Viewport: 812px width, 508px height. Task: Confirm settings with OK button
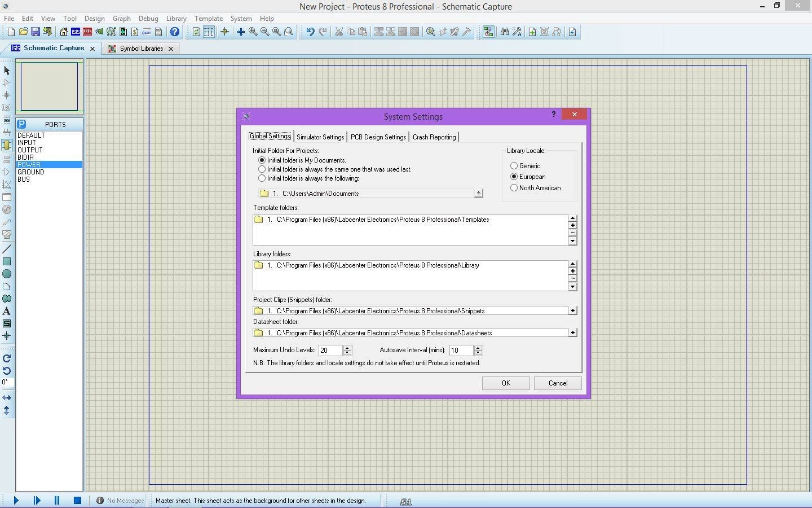coord(506,383)
